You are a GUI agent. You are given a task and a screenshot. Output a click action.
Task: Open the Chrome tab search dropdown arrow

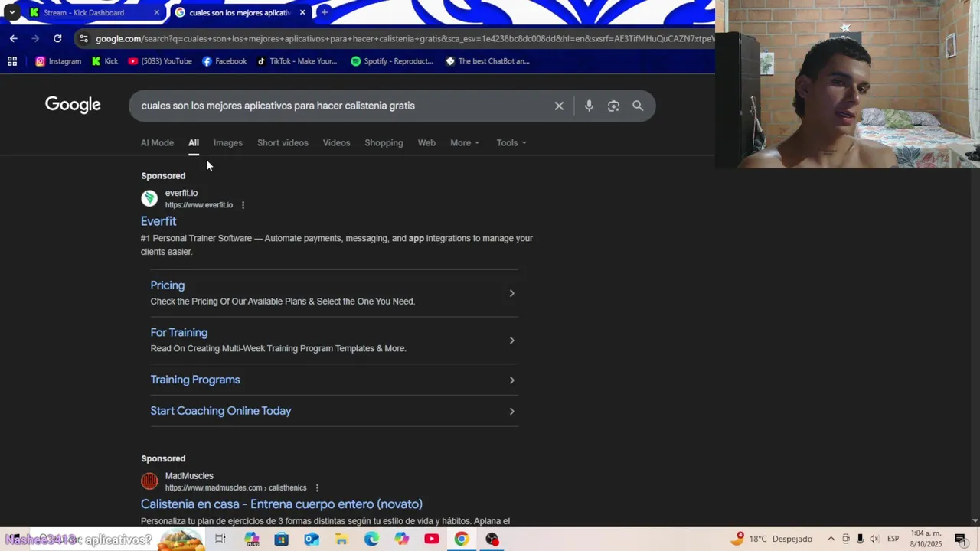tap(11, 12)
